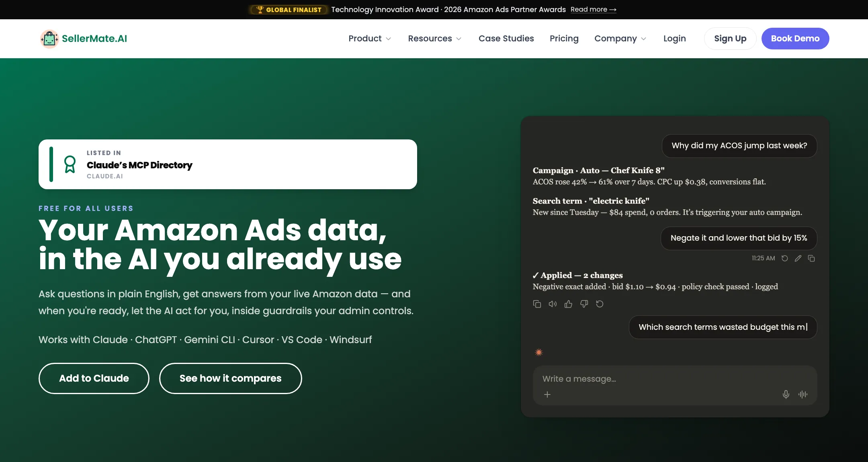
Task: Click the microphone icon in message box
Action: pos(786,395)
